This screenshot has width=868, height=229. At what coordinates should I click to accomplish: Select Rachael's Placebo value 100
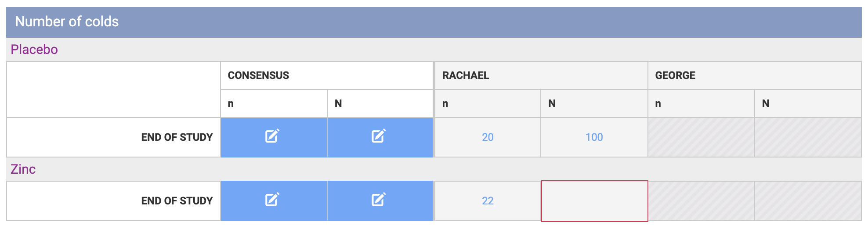[594, 137]
